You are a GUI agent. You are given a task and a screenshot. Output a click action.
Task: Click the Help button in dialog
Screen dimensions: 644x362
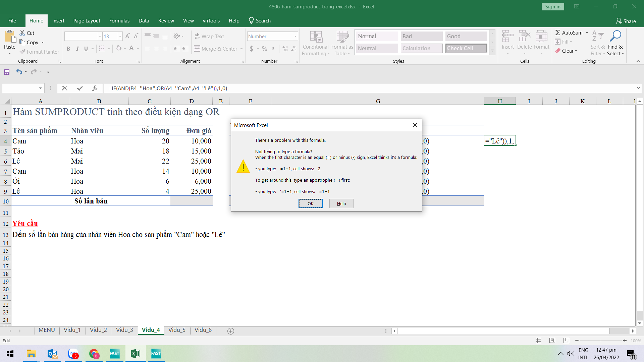tap(341, 203)
